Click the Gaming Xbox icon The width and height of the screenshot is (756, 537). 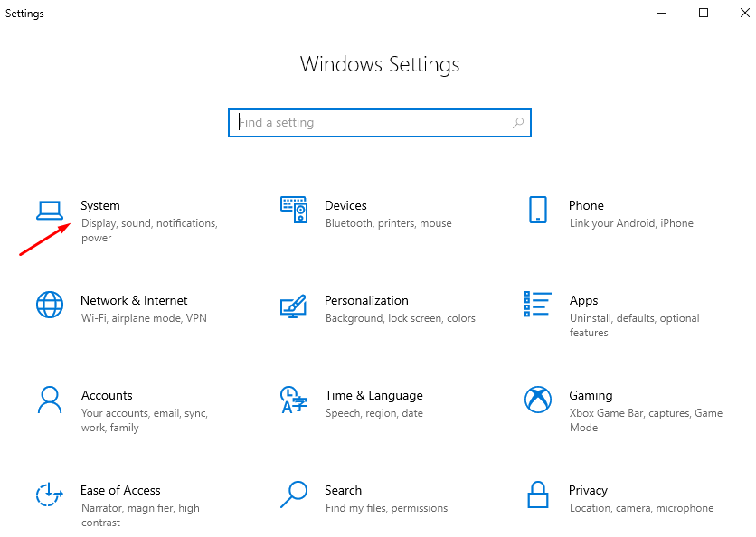[x=538, y=400]
